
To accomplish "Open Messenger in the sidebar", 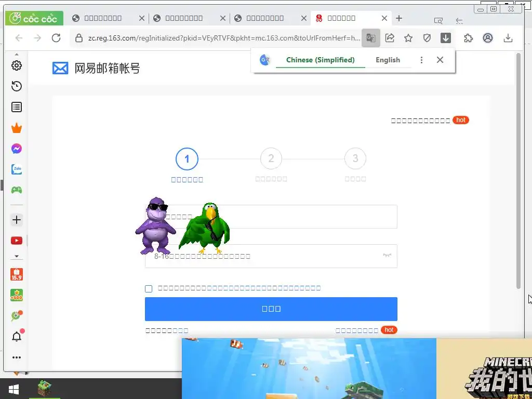I will click(17, 149).
